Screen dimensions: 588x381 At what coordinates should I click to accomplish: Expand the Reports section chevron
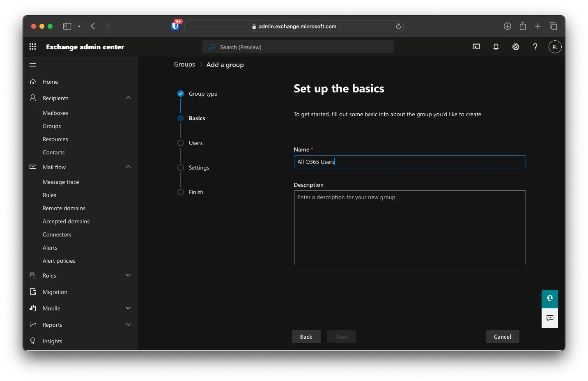point(128,324)
